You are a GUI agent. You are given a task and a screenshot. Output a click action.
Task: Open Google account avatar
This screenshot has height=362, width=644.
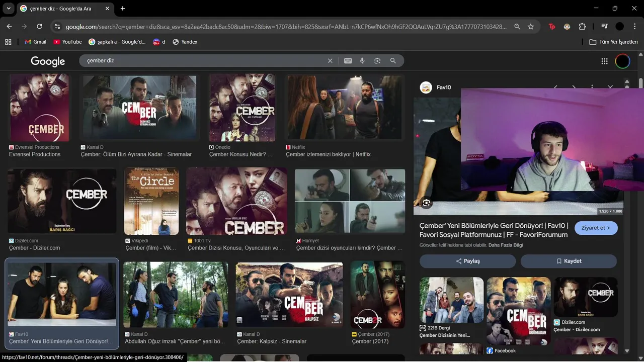pyautogui.click(x=622, y=61)
